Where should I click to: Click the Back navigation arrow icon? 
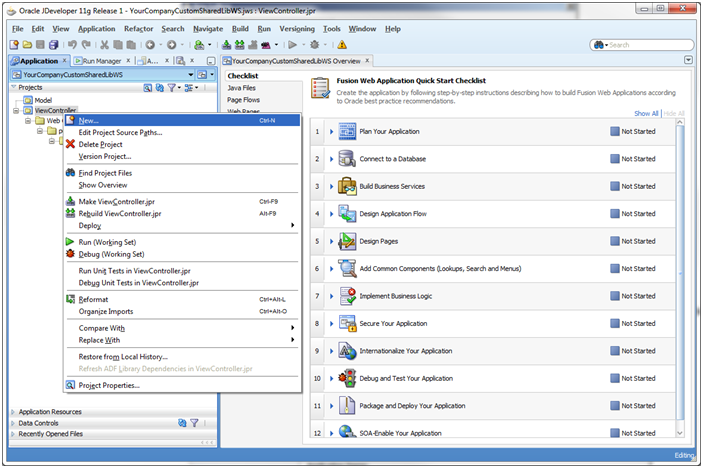(150, 45)
